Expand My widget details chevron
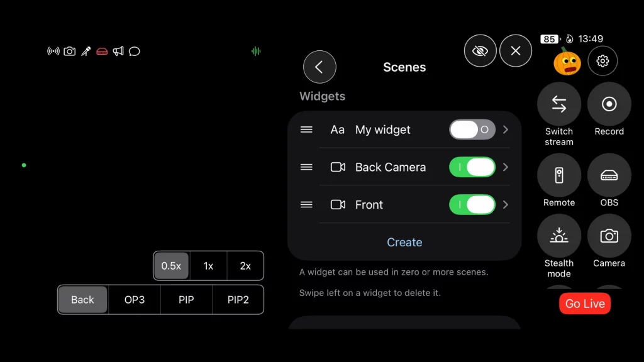 point(506,129)
